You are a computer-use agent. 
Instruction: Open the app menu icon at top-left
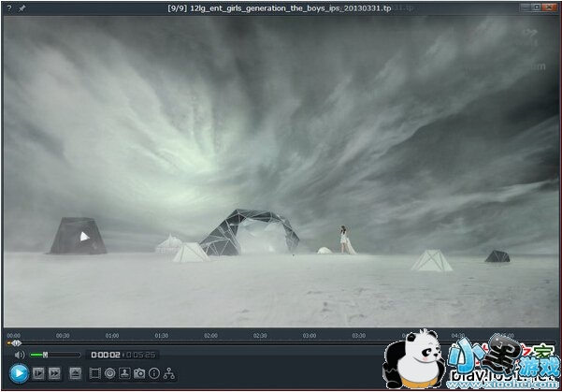(8, 7)
